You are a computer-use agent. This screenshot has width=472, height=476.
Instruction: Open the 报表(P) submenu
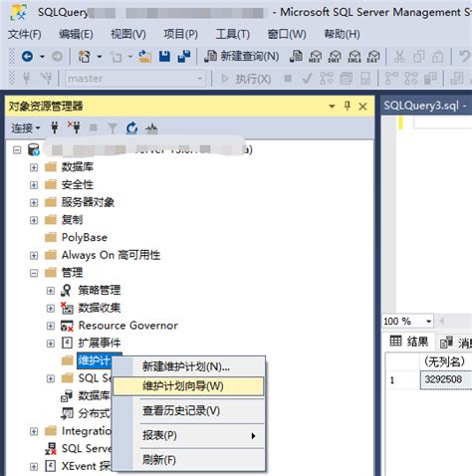[x=188, y=435]
